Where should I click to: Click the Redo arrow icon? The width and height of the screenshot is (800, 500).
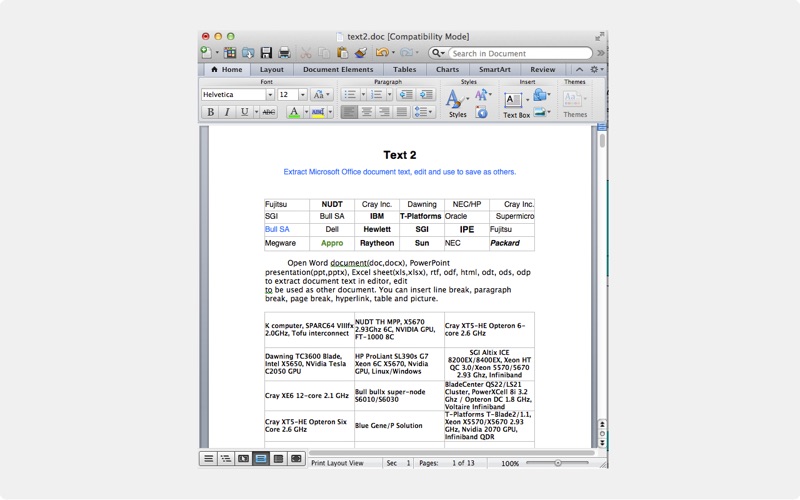406,52
